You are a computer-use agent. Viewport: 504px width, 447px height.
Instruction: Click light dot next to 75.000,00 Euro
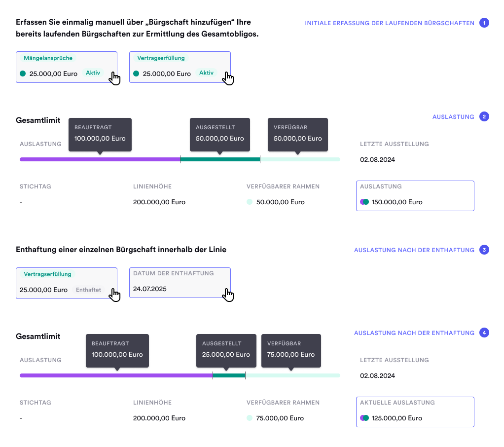(x=250, y=418)
